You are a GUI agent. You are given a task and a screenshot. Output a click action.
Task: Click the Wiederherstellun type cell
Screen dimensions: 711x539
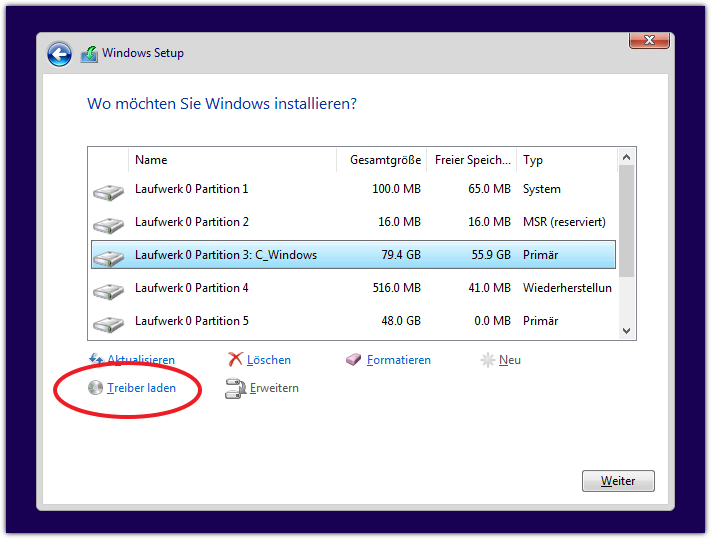click(567, 288)
